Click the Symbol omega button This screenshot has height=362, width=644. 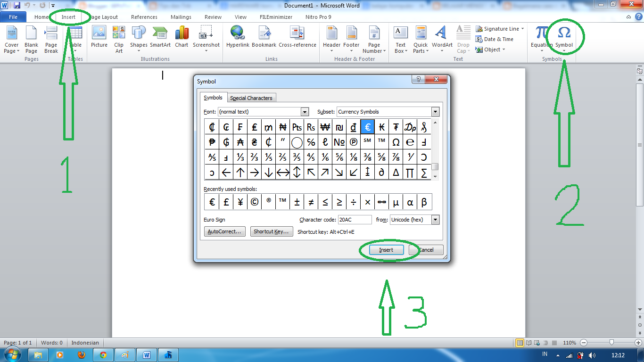(564, 40)
